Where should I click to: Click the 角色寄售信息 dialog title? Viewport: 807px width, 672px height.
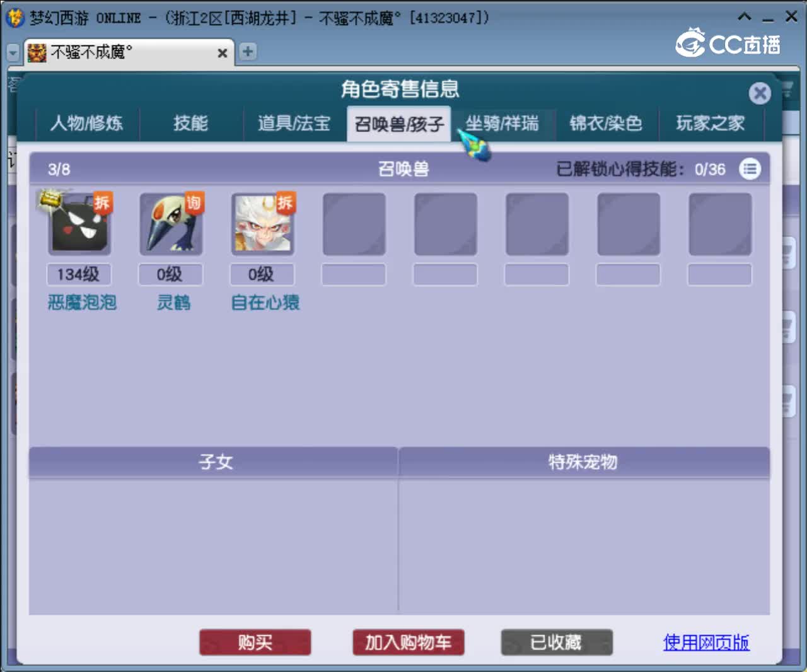[x=400, y=89]
